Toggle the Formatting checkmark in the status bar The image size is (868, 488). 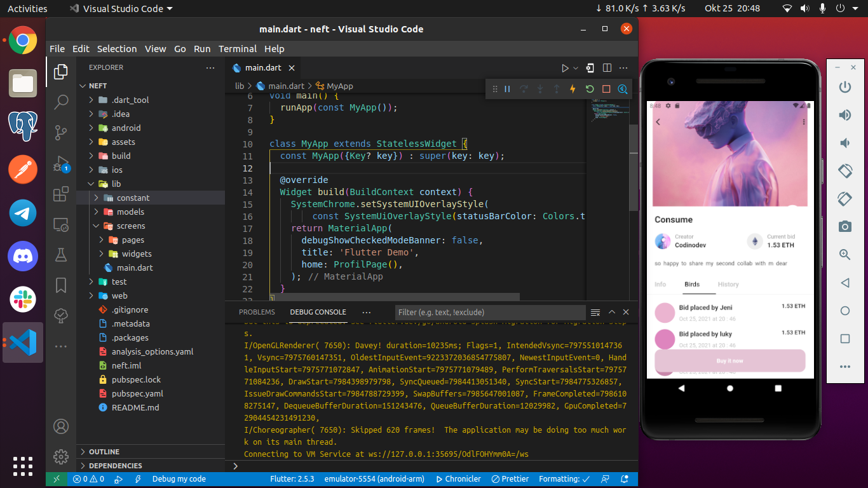[x=563, y=478]
